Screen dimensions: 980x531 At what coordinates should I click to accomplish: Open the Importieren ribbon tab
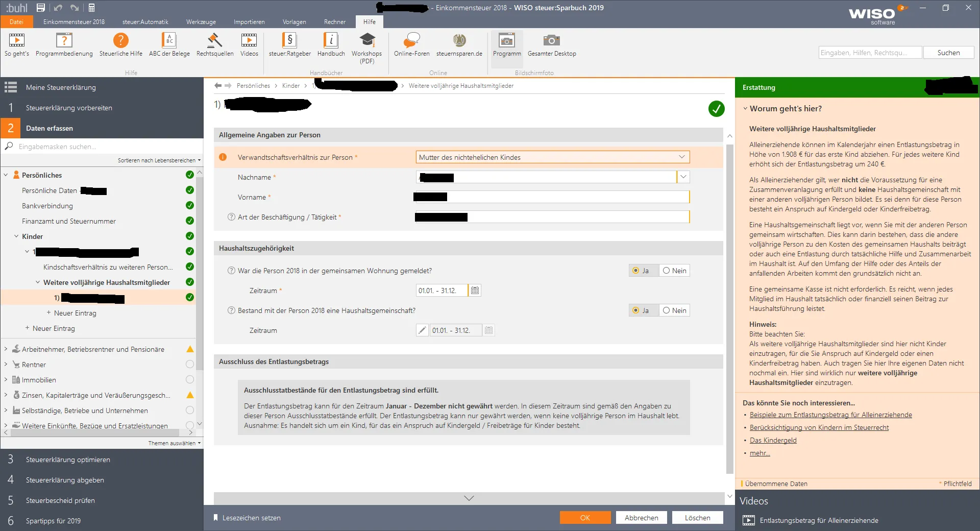pos(249,22)
